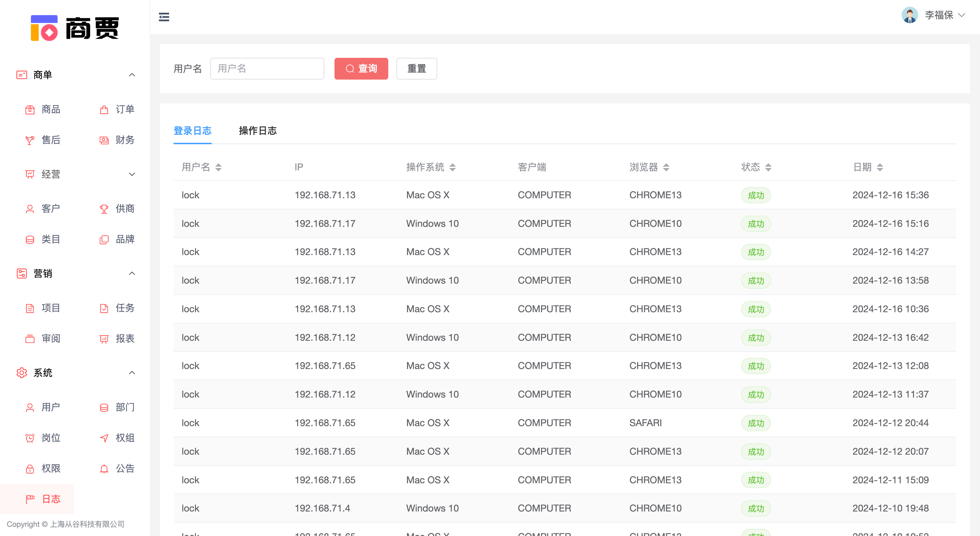Viewport: 980px width, 536px height.
Task: Sort table by 用户名 column
Action: click(x=218, y=167)
